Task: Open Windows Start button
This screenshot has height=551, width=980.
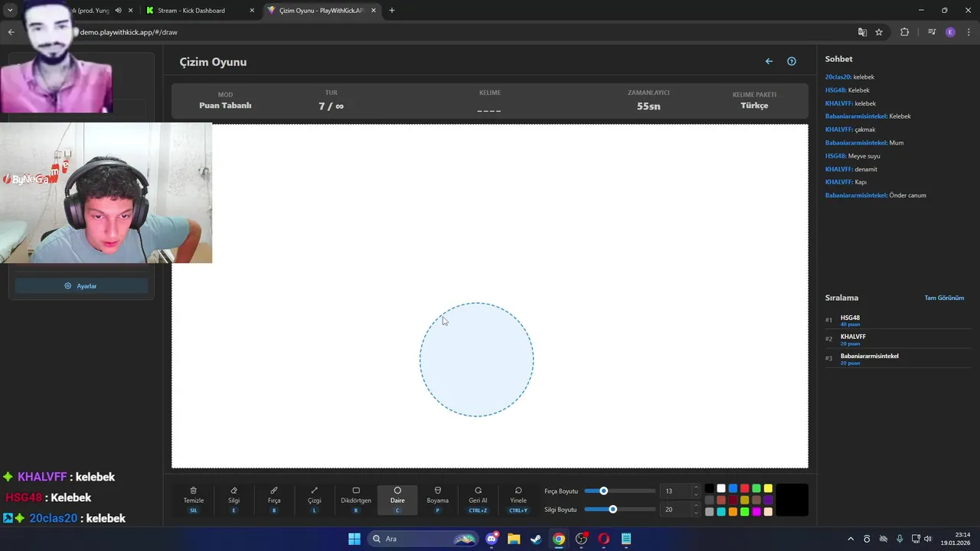Action: click(354, 539)
